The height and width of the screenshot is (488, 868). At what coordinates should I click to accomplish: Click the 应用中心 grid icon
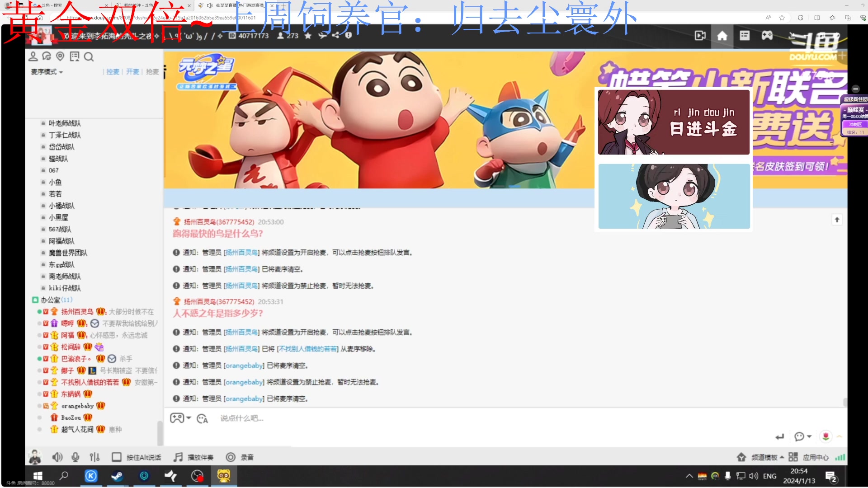[x=793, y=457]
